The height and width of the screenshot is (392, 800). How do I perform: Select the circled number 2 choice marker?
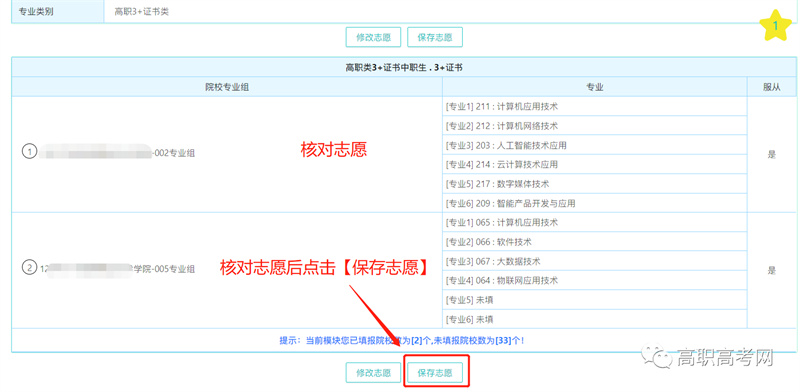(30, 267)
